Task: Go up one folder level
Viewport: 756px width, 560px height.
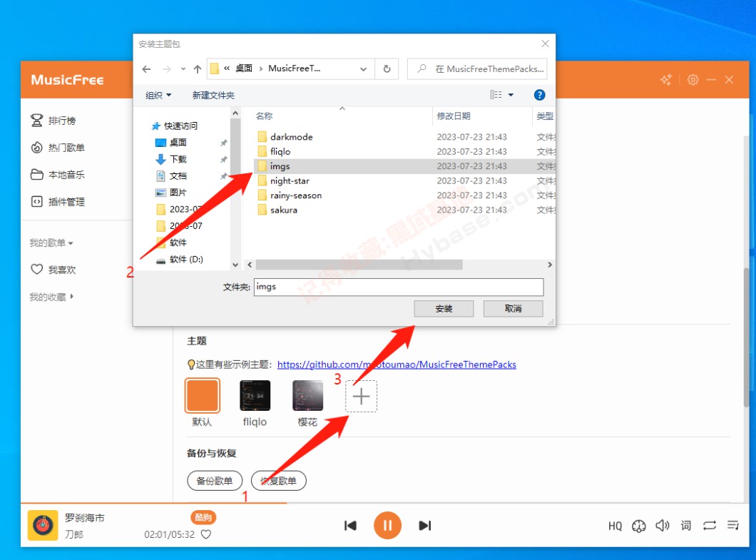Action: [x=197, y=69]
